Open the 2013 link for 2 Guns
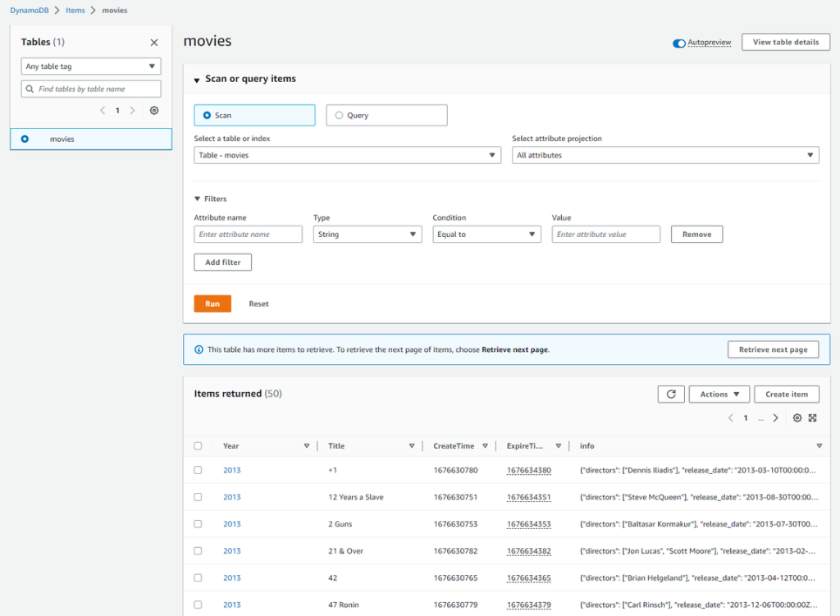This screenshot has width=840, height=616. pyautogui.click(x=232, y=524)
